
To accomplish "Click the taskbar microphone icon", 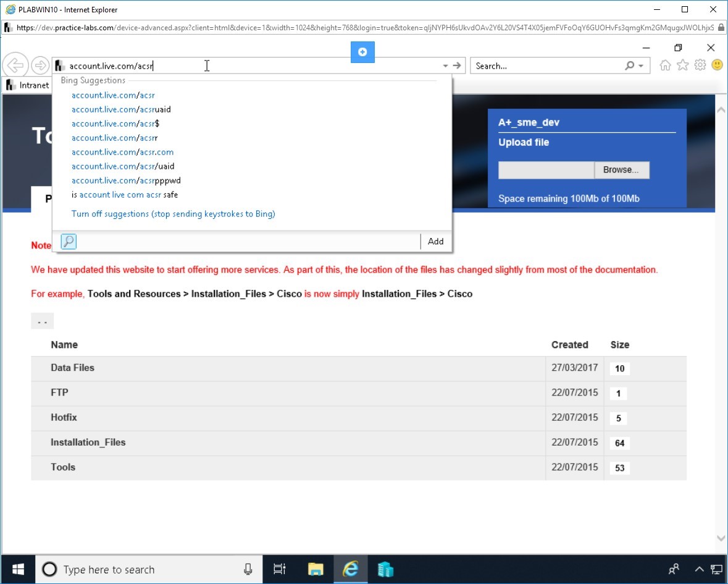I will pos(248,569).
